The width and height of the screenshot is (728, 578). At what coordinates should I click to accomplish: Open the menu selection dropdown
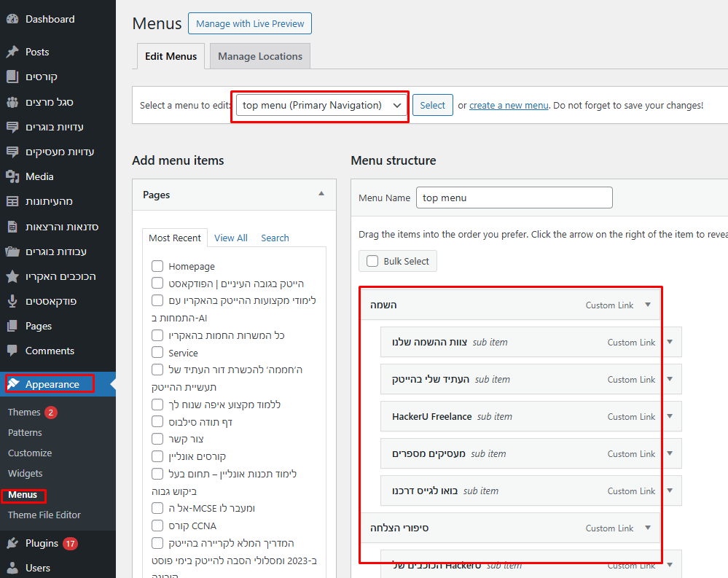click(x=321, y=105)
